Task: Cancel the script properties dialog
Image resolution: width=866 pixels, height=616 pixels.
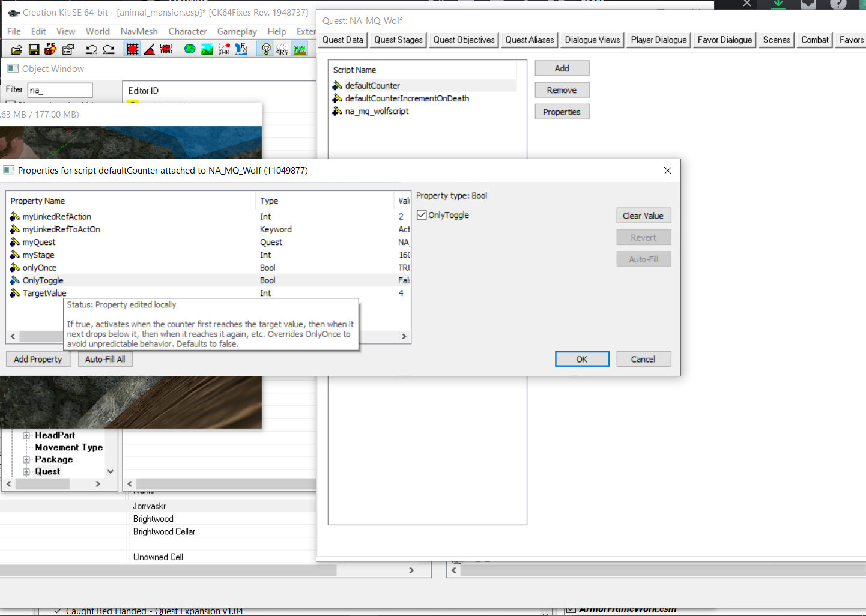Action: 643,359
